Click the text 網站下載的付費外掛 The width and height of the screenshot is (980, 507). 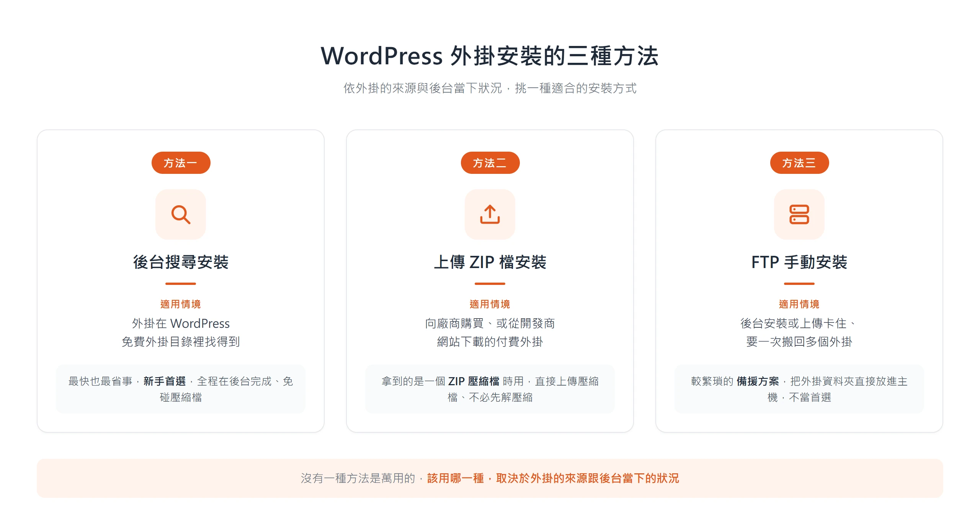(x=490, y=342)
